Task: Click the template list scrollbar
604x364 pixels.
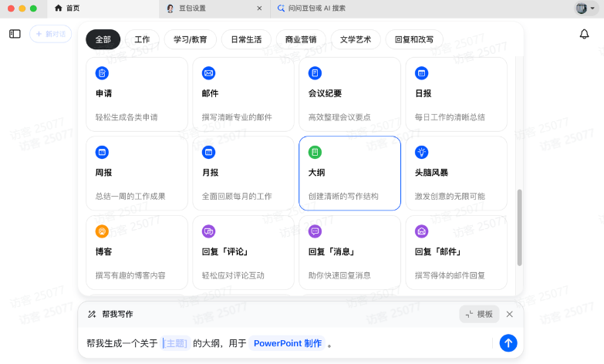Action: (x=519, y=228)
